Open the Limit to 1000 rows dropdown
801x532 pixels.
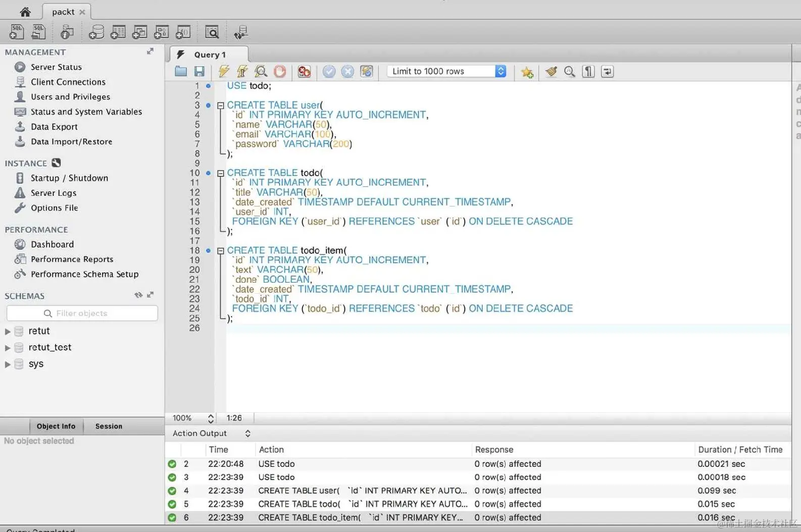[x=446, y=71]
